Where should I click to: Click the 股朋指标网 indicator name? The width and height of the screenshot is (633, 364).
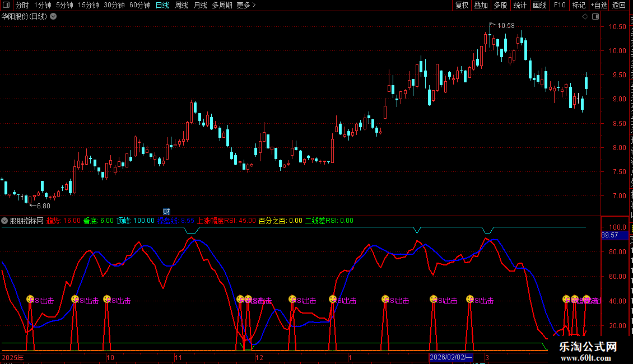(x=27, y=221)
